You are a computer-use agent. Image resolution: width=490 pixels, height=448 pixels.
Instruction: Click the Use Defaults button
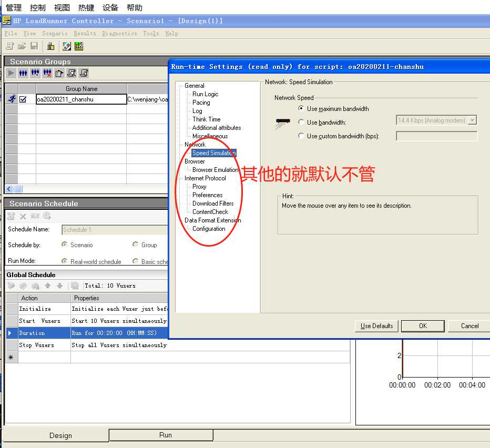(376, 326)
